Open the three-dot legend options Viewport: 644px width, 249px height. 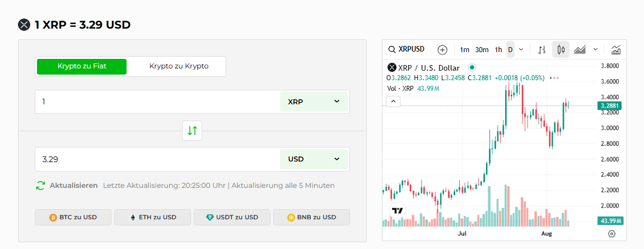[x=554, y=78]
